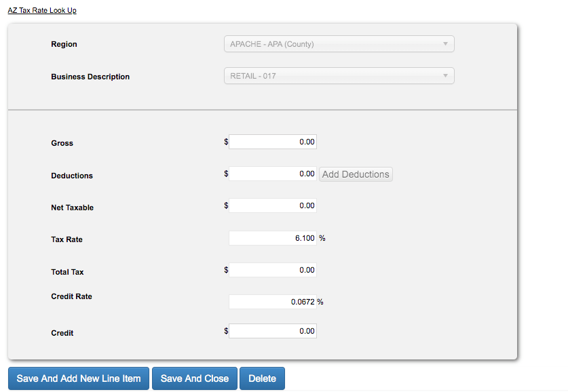Click the Credit Rate label
The height and width of the screenshot is (392, 568).
pos(71,296)
